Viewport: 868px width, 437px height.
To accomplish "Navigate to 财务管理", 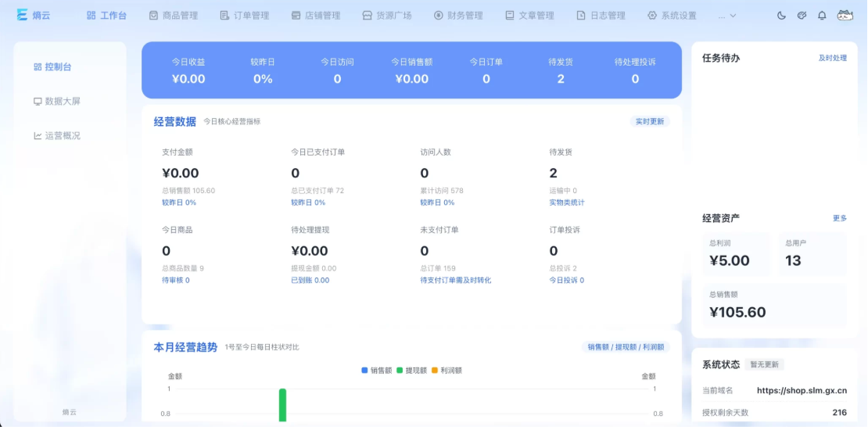I will pyautogui.click(x=458, y=16).
